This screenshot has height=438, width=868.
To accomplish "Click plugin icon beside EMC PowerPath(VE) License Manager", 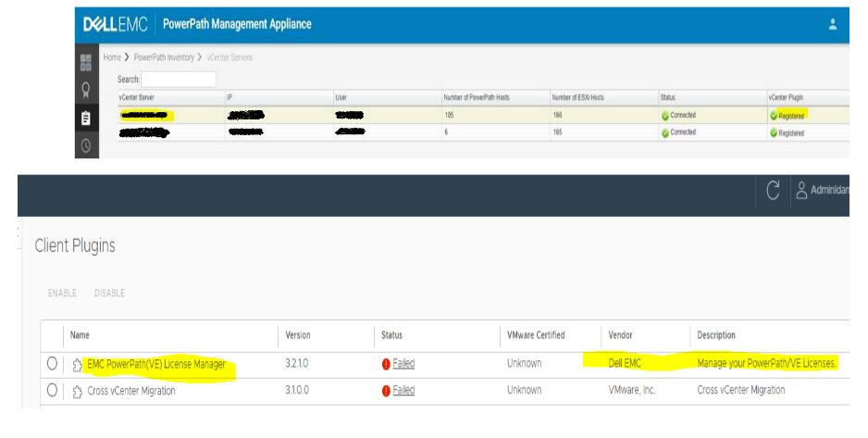I will (x=78, y=365).
